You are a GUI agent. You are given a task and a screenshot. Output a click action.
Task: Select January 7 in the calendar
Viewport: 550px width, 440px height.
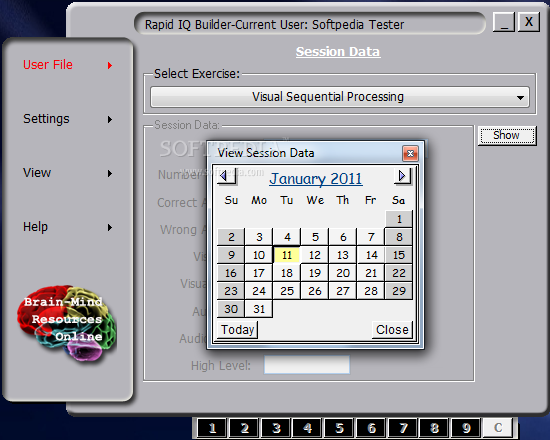click(x=371, y=237)
